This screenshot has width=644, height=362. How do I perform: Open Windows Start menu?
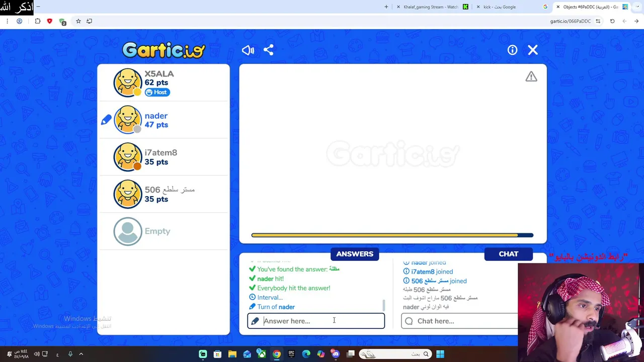[440, 354]
